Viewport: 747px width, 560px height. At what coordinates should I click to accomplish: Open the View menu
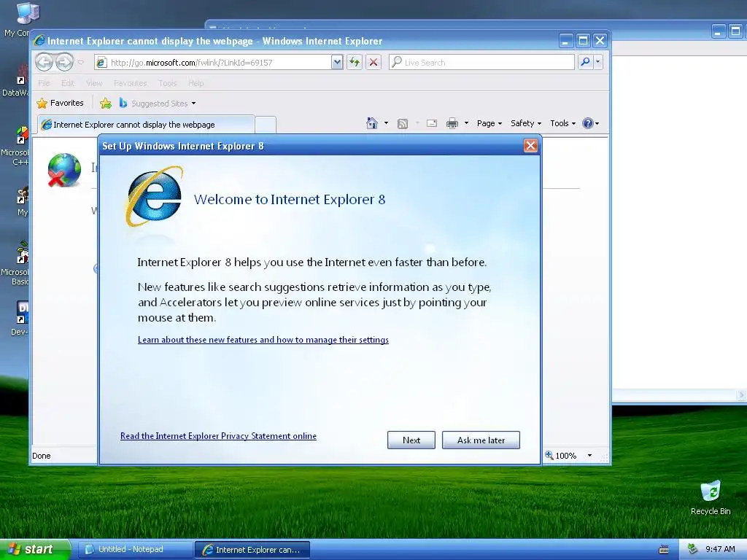pyautogui.click(x=94, y=83)
